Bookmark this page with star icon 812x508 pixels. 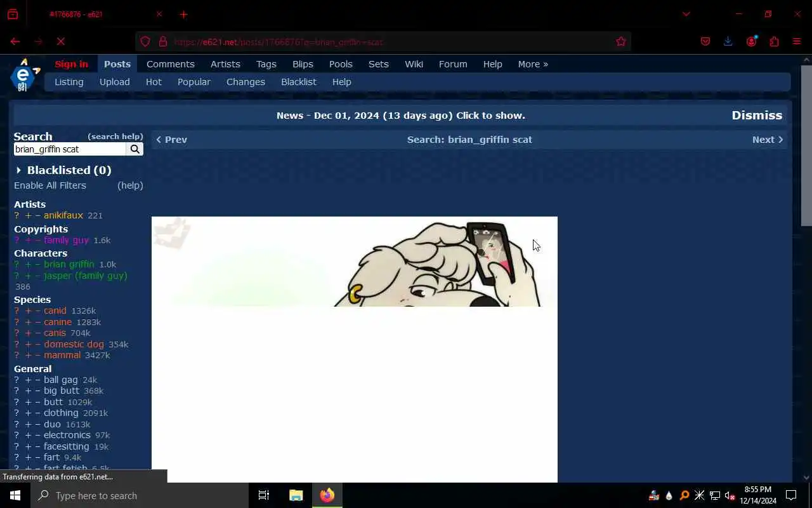[621, 42]
